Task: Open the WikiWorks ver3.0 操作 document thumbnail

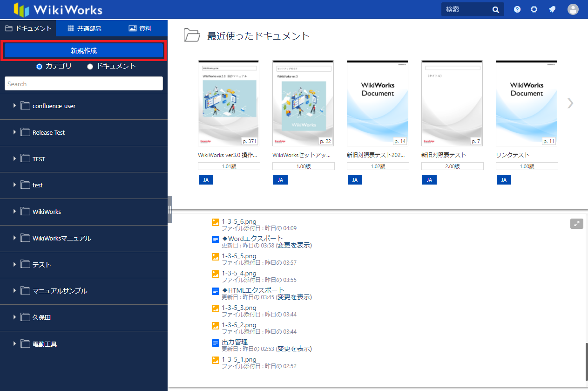Action: (229, 103)
